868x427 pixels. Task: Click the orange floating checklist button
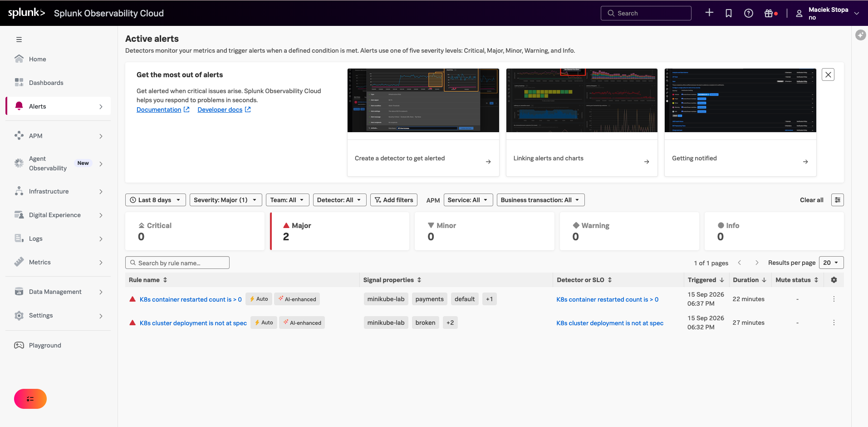tap(30, 399)
